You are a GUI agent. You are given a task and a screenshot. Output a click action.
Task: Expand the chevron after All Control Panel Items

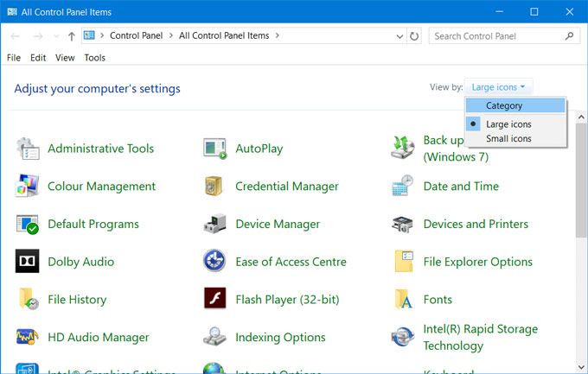[x=277, y=35]
